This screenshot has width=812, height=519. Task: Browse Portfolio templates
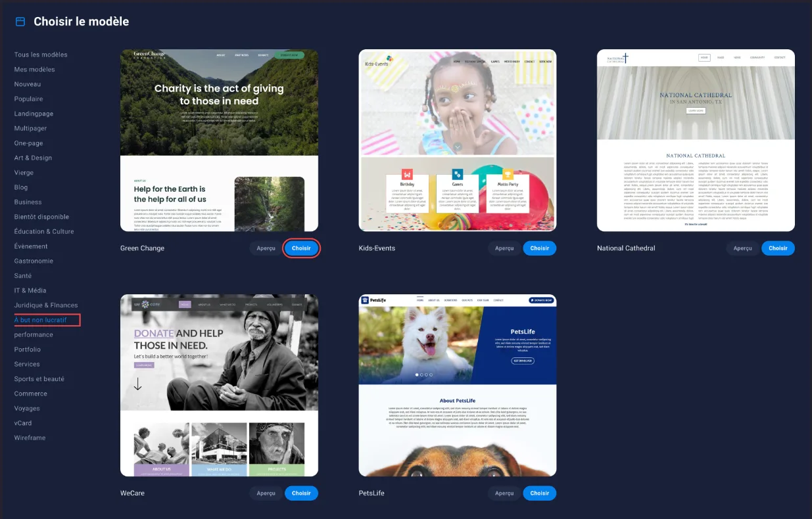coord(28,350)
